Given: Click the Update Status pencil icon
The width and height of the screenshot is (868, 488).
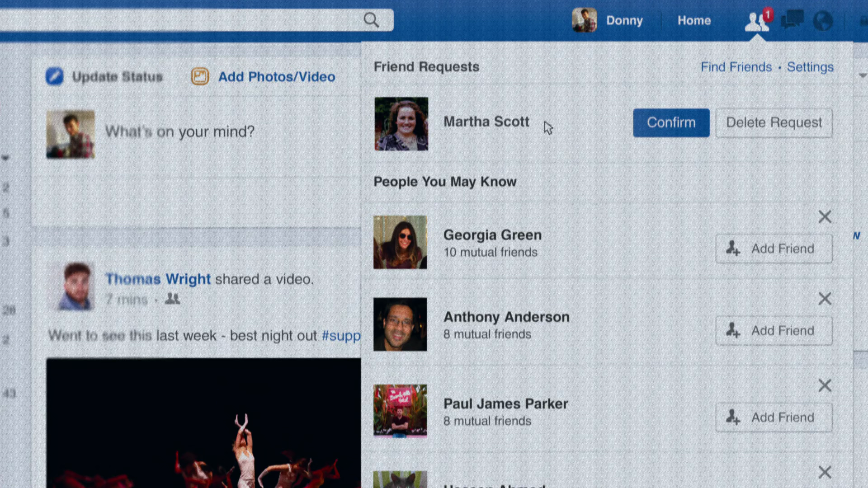Looking at the screenshot, I should (55, 76).
